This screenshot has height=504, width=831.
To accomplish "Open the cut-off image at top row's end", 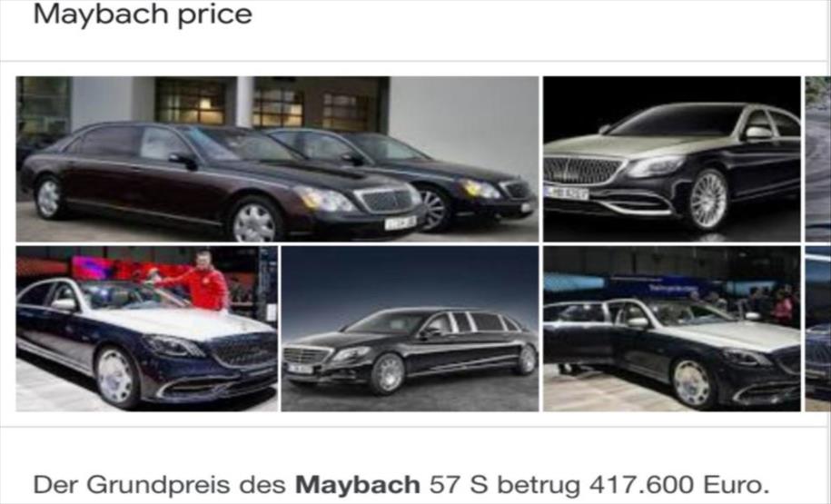I will point(817,159).
